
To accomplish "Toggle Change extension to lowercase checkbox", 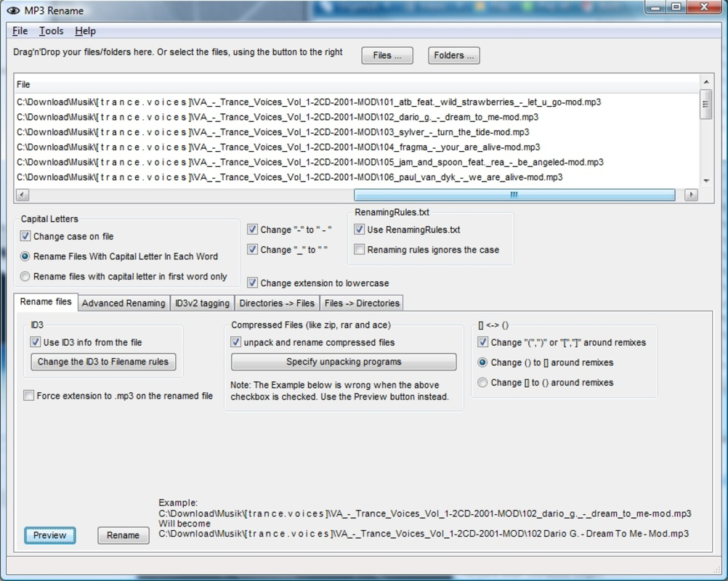I will pyautogui.click(x=253, y=283).
